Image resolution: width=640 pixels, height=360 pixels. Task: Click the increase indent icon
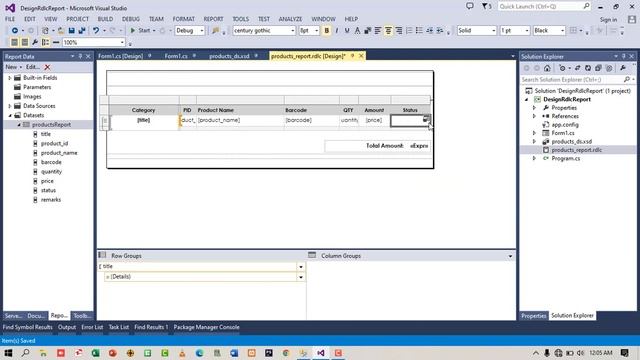[x=440, y=31]
